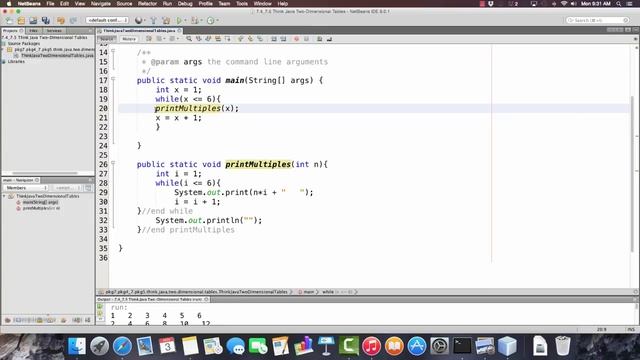Click the Debug Project toolbar icon
The height and width of the screenshot is (360, 640).
(194, 20)
